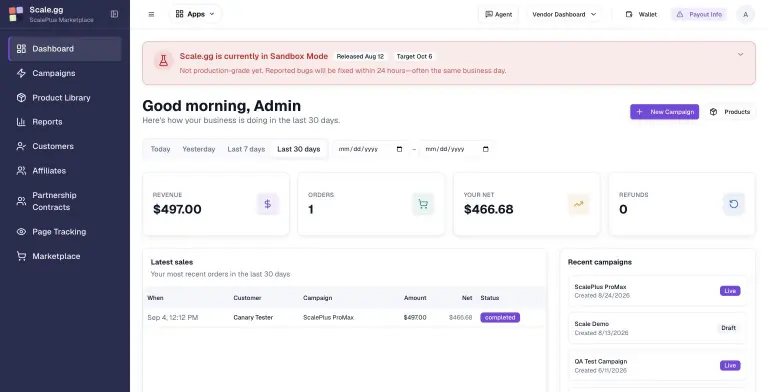
Task: Click the New Campaign button
Action: [x=665, y=112]
